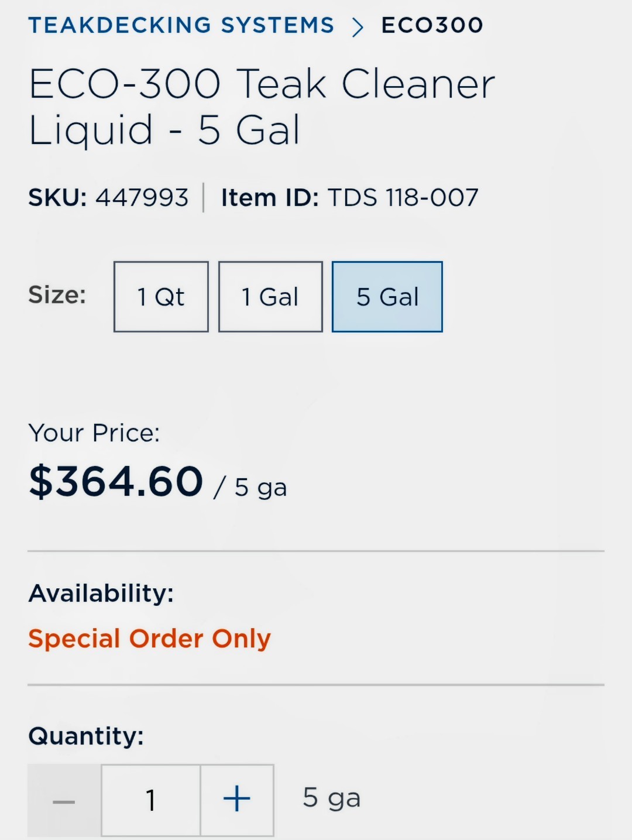Select the 1 Qt size option
632x840 pixels.
point(161,297)
